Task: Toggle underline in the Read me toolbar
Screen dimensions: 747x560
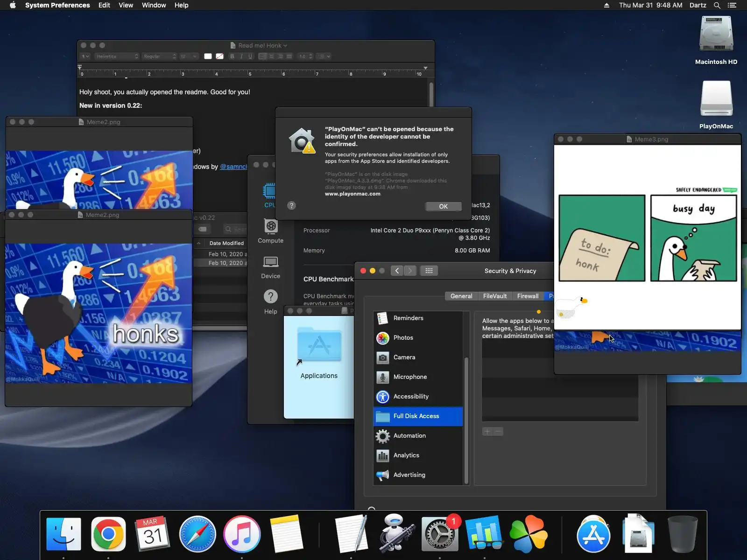Action: [250, 56]
